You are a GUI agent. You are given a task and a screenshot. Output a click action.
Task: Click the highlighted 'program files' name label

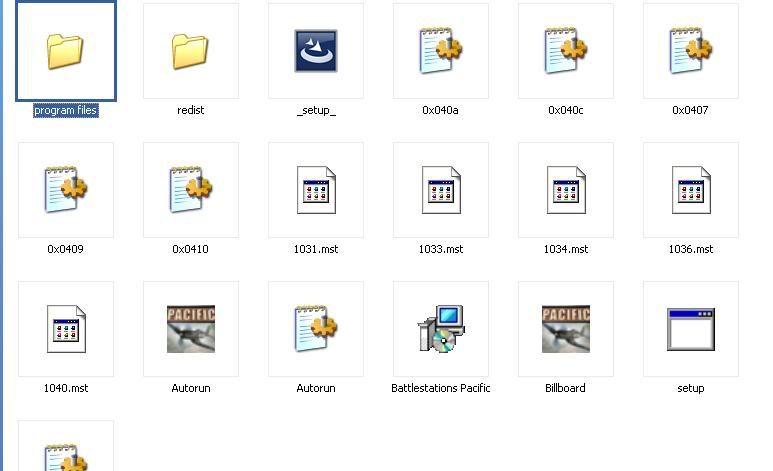tap(66, 110)
